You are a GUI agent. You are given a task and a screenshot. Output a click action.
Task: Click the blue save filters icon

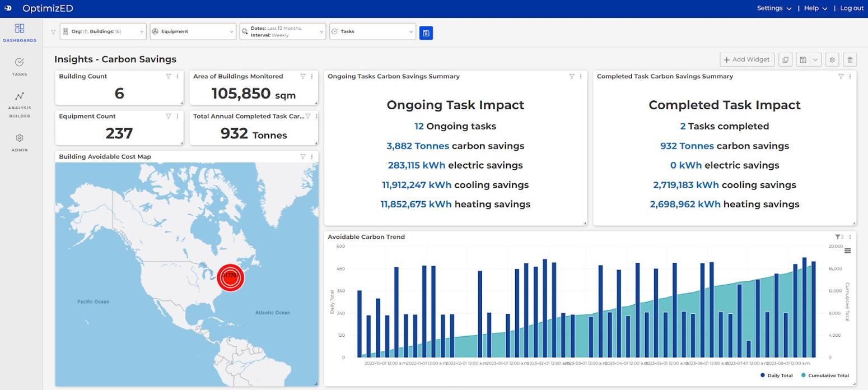pyautogui.click(x=426, y=33)
